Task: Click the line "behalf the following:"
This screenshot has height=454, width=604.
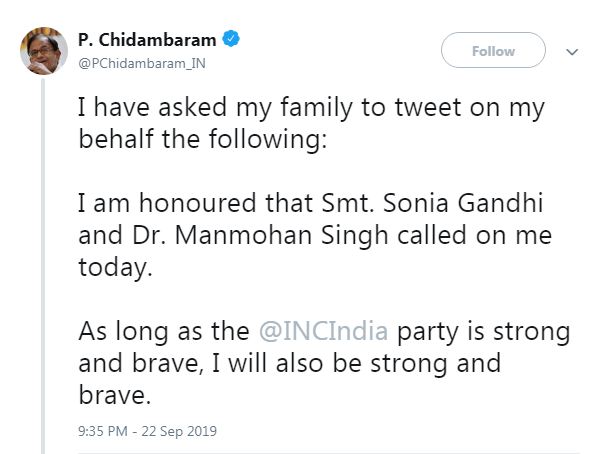Action: tap(201, 141)
